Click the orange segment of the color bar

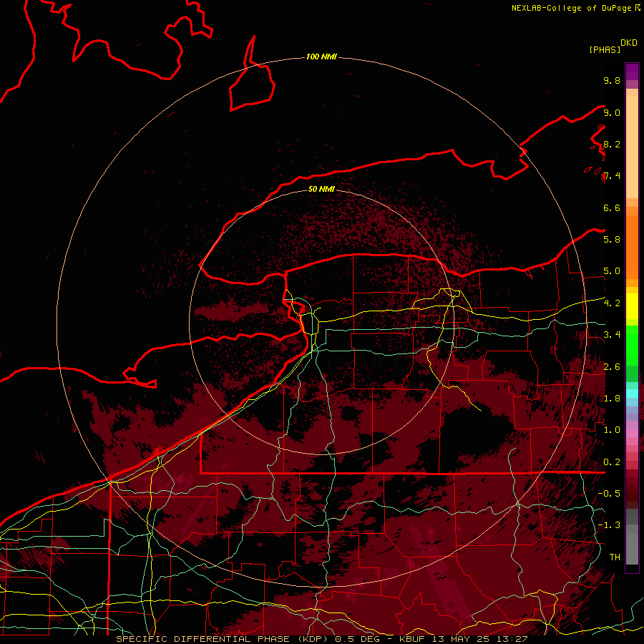632,246
